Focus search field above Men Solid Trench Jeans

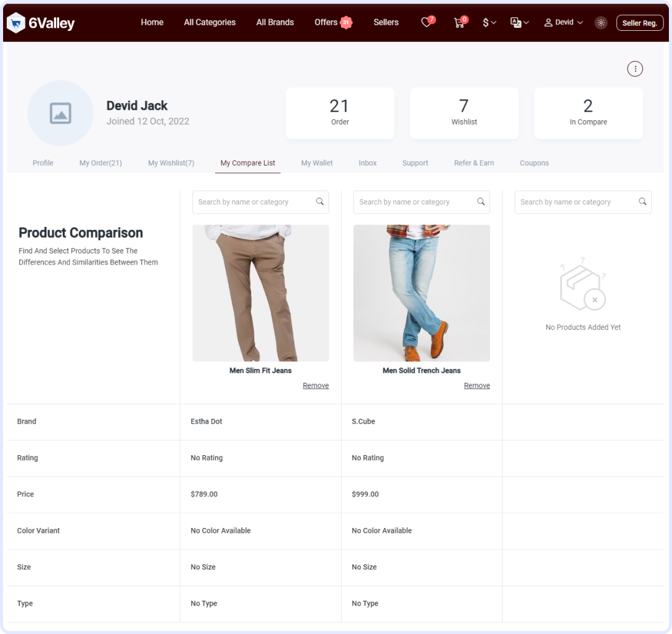(x=422, y=202)
